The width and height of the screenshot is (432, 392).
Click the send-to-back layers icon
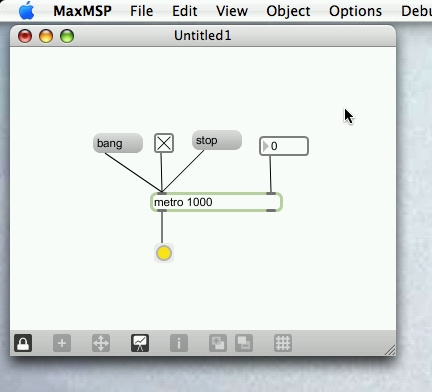click(244, 343)
